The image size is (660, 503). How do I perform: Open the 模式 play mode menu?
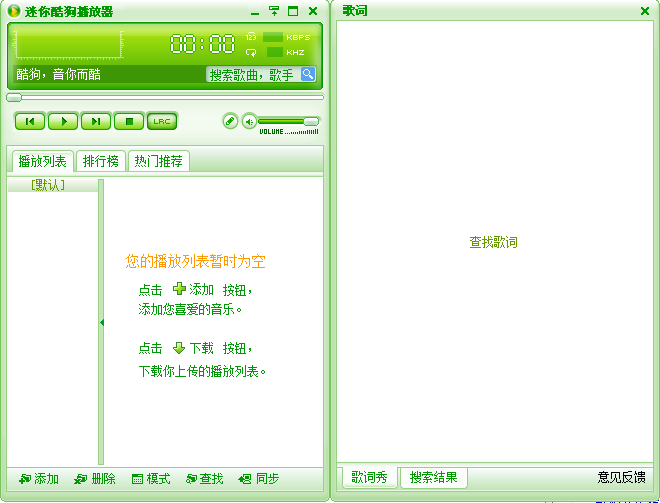click(x=151, y=479)
